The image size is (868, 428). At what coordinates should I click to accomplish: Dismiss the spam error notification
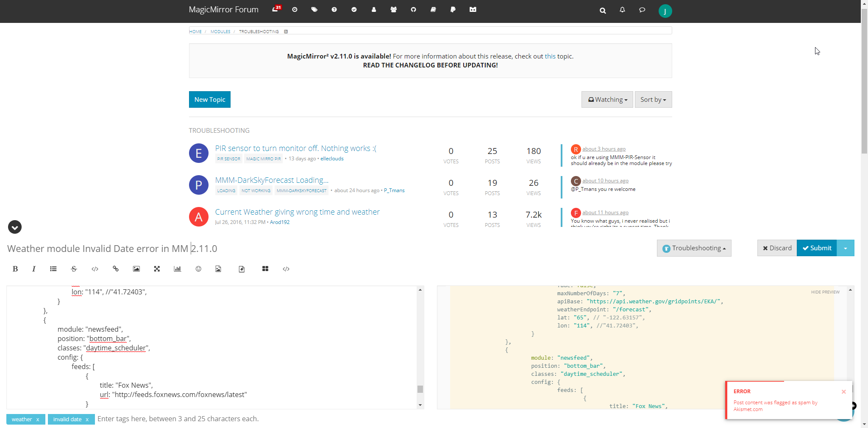point(843,392)
